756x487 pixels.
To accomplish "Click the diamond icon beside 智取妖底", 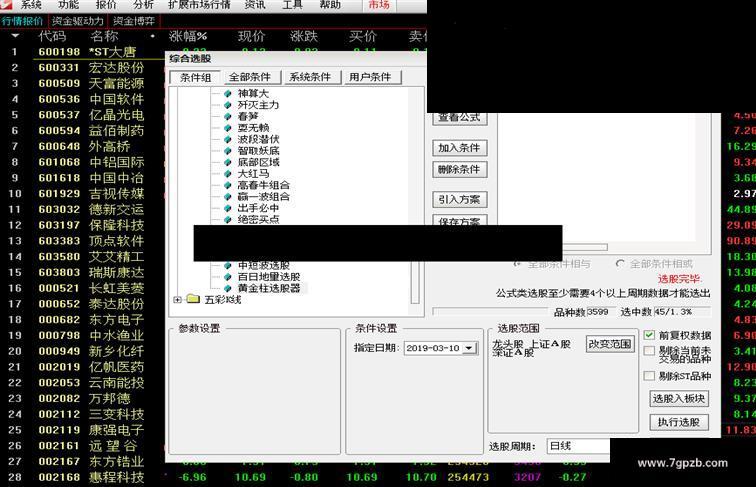I will click(x=228, y=150).
